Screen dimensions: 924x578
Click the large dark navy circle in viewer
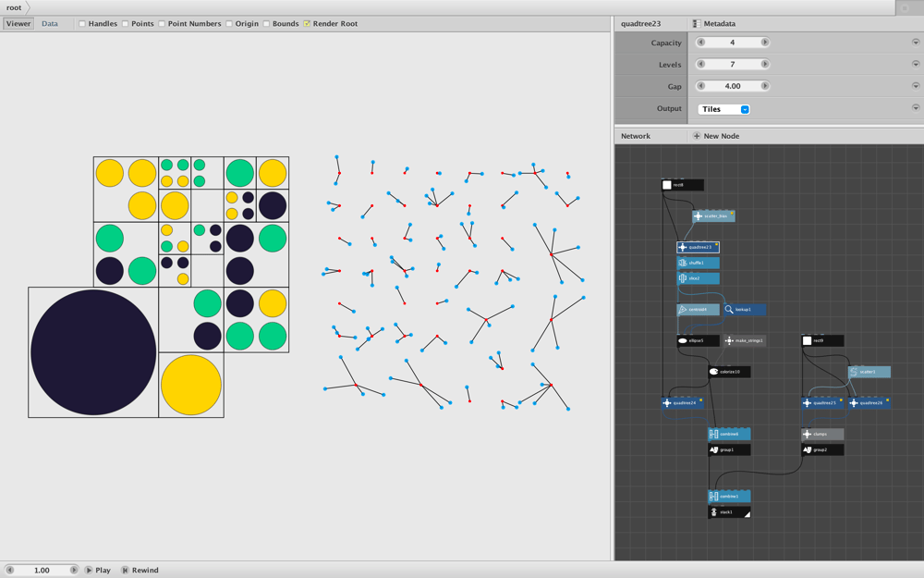click(93, 352)
